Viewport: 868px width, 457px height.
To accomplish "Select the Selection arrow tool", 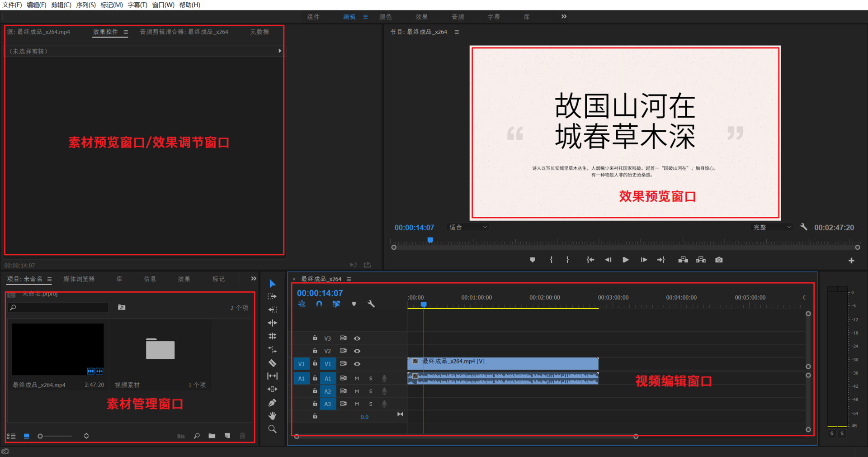I will tap(272, 284).
